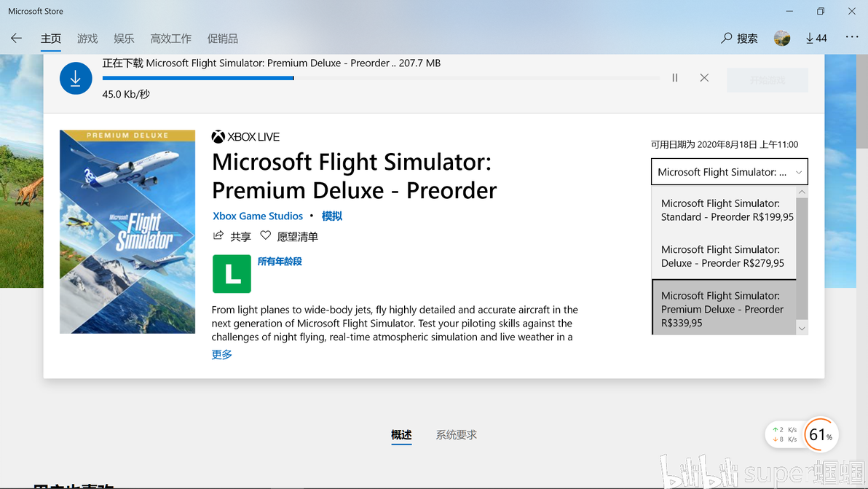Click the blue download arrow circle
868x489 pixels.
[76, 78]
